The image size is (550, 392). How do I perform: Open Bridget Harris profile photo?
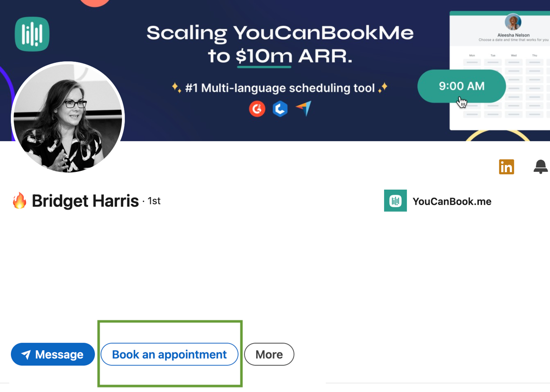click(68, 118)
